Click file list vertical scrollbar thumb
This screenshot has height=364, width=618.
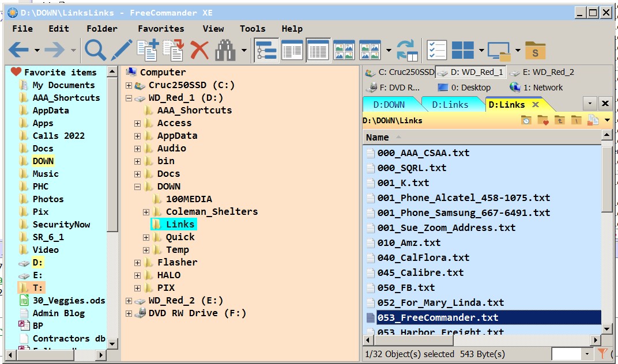pyautogui.click(x=607, y=179)
